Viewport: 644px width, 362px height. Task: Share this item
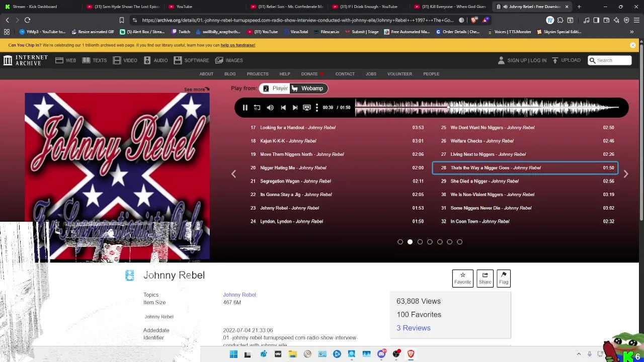coord(485,278)
